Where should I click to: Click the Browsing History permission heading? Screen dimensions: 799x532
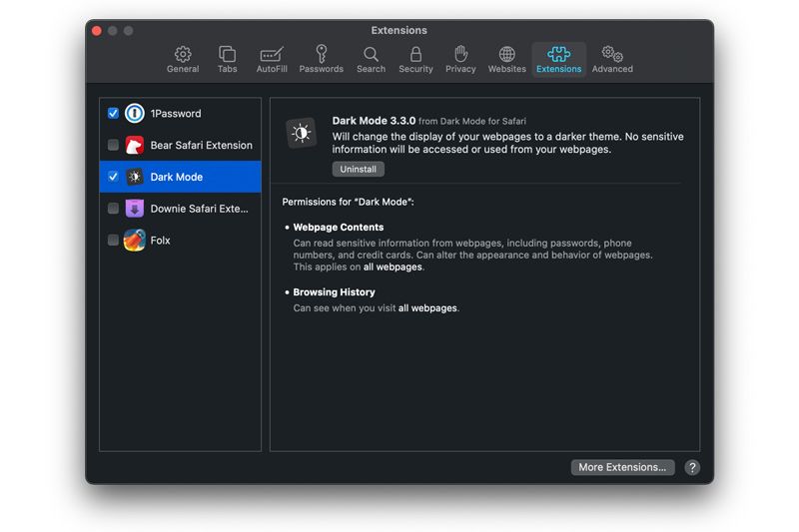click(334, 292)
